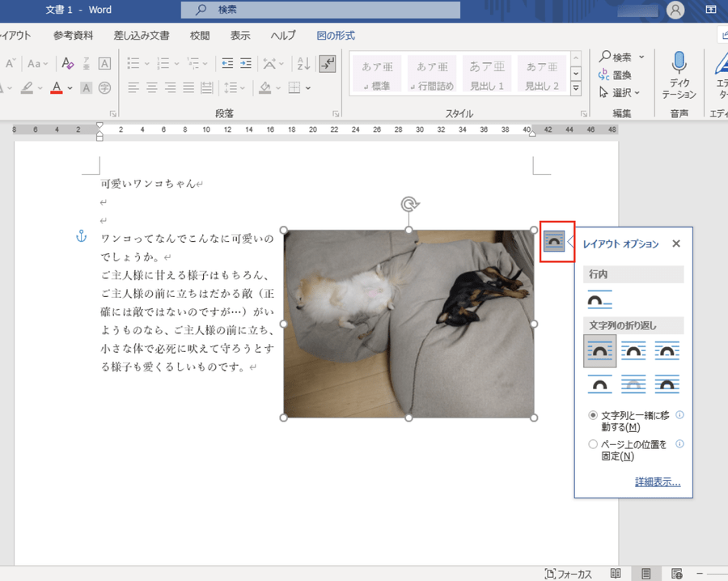Open the font color dropdown arrow
Viewport: 728px width, 581px height.
70,87
